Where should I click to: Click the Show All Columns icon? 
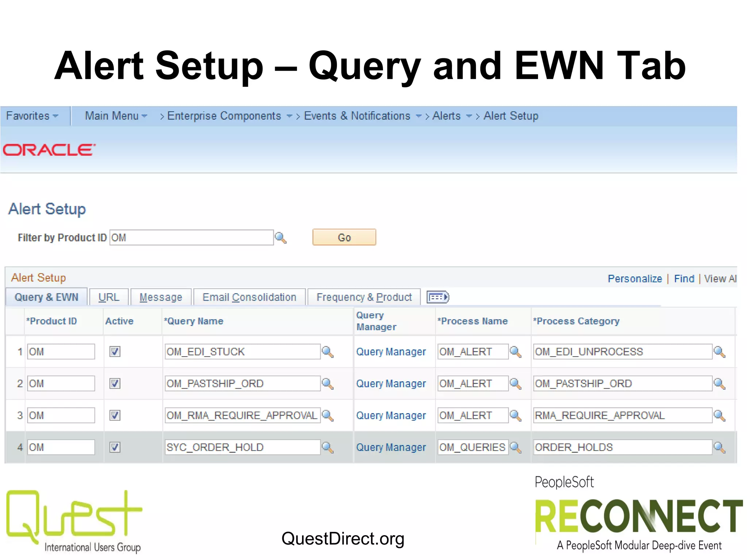(438, 297)
